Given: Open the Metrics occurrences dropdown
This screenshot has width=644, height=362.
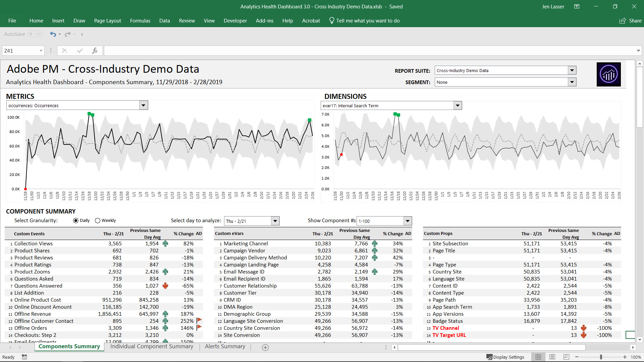Looking at the screenshot, I should point(144,106).
